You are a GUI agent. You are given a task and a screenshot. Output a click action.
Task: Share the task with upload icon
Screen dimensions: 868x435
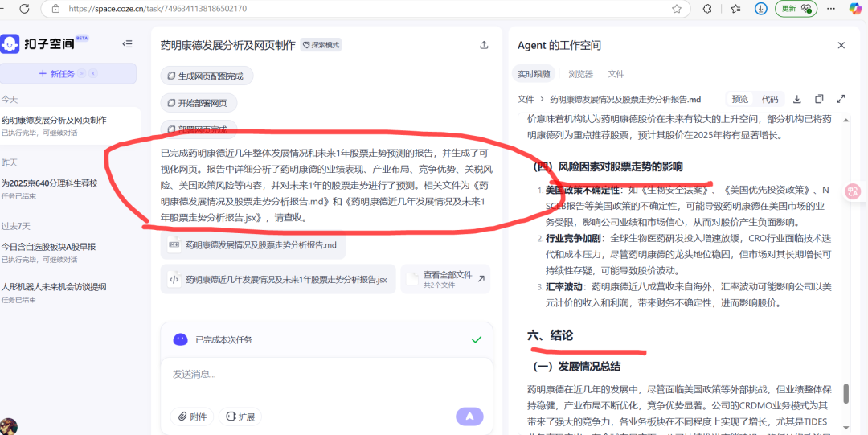pos(484,45)
